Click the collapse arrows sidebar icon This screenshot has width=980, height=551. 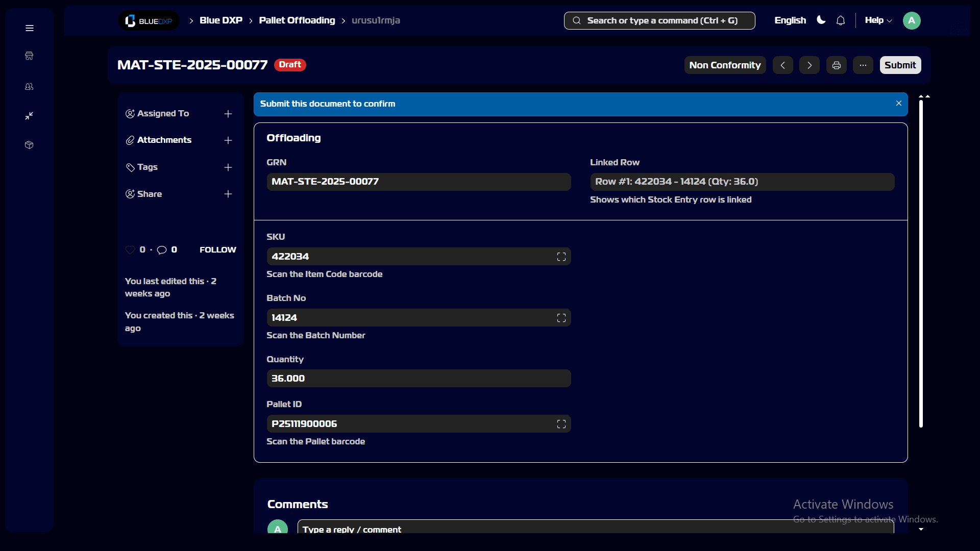point(29,116)
